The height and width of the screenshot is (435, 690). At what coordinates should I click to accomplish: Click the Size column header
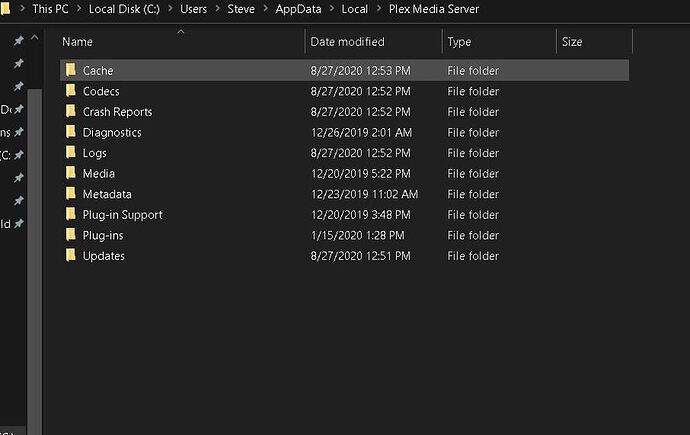point(572,42)
